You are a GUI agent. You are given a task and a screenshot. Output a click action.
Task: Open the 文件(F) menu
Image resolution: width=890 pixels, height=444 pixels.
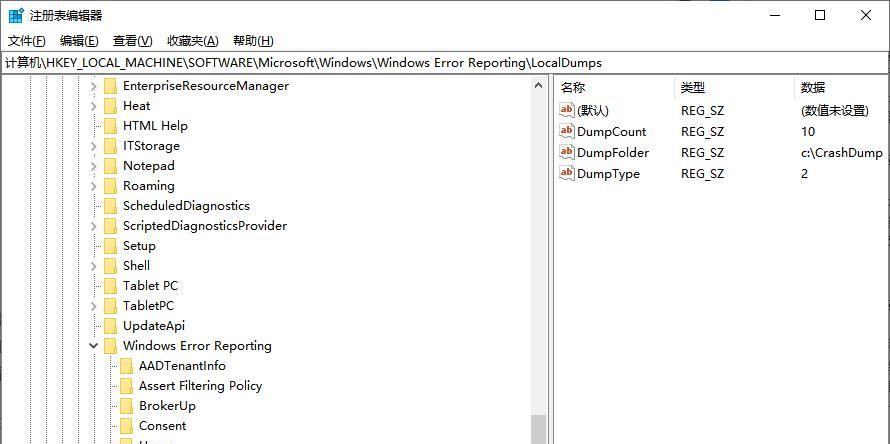pyautogui.click(x=27, y=41)
